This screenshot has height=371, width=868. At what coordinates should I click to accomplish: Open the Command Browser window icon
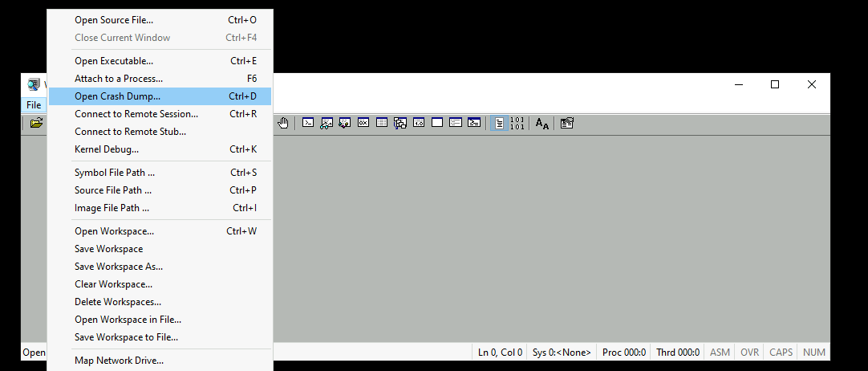click(474, 123)
